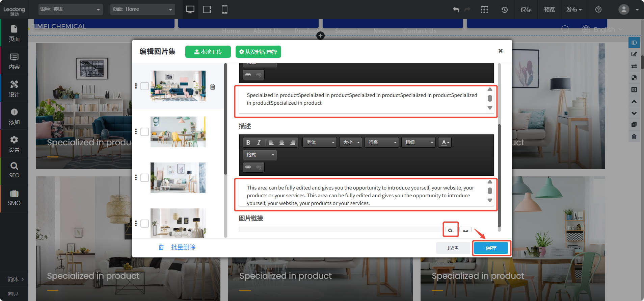Screen dimensions: 644x301
Task: Expand the 行高 line height dropdown
Action: (x=381, y=143)
